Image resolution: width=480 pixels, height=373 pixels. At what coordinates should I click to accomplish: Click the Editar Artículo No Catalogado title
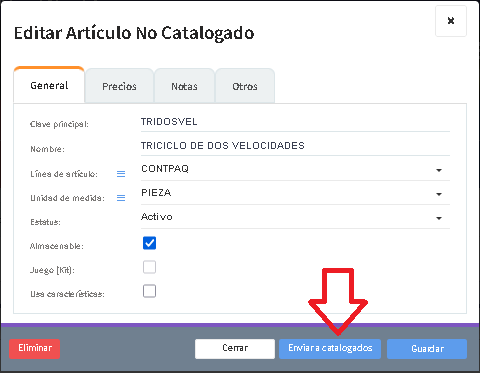pos(134,33)
